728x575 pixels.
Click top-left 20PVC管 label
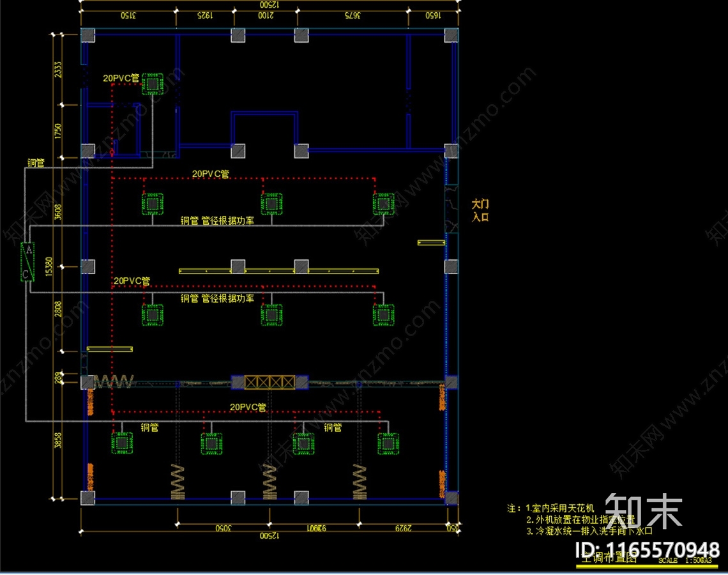click(121, 78)
